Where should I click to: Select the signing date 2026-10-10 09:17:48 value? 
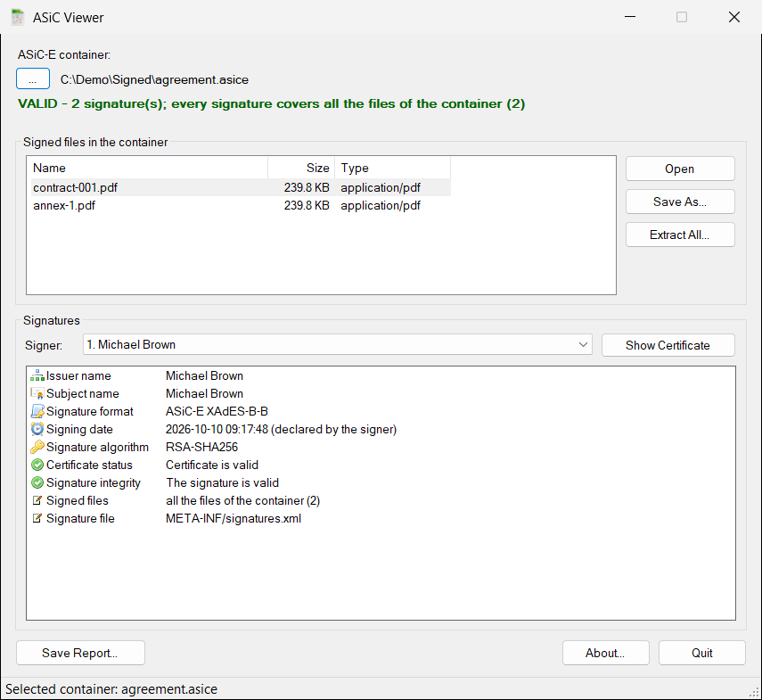pyautogui.click(x=281, y=429)
